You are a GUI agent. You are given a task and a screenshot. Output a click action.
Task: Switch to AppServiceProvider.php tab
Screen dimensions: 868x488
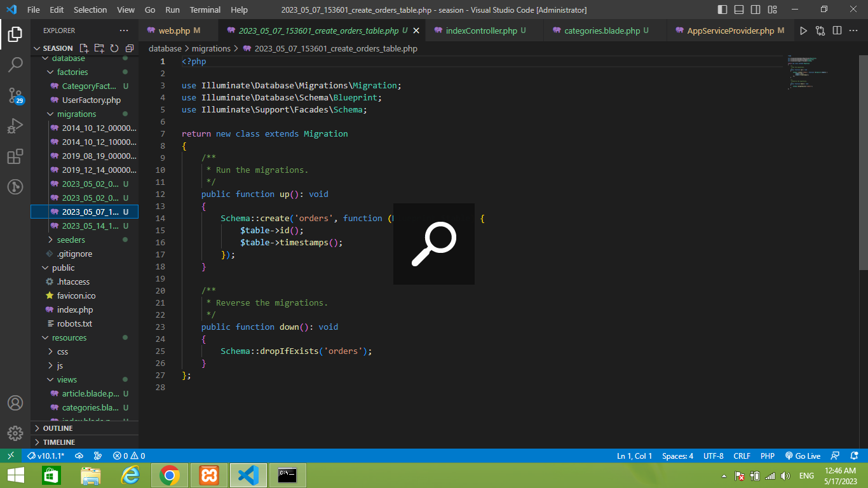coord(731,30)
